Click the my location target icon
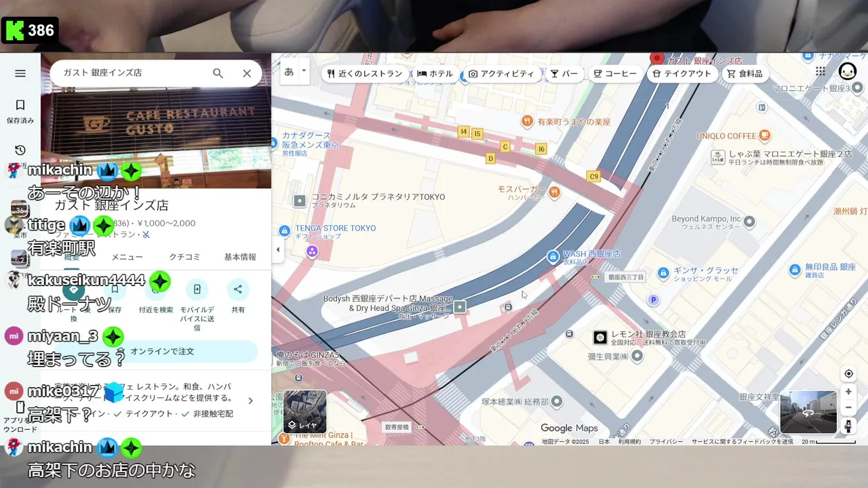Image resolution: width=868 pixels, height=488 pixels. coord(848,374)
